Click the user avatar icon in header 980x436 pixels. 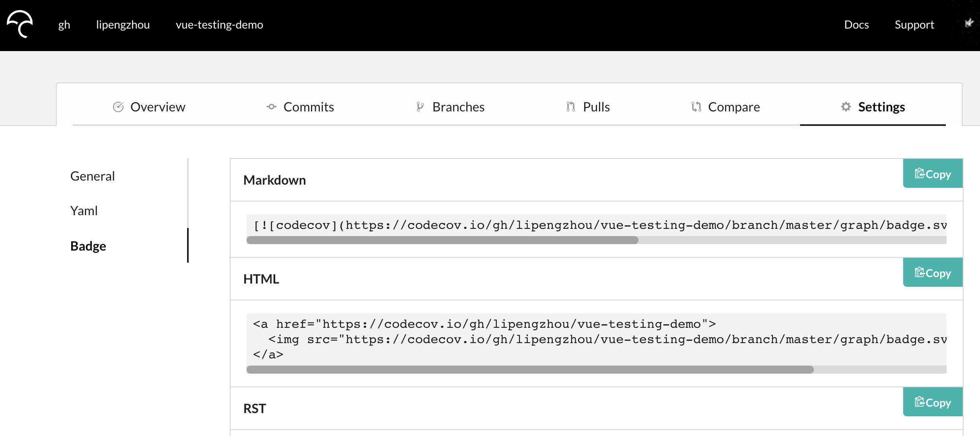pyautogui.click(x=969, y=23)
